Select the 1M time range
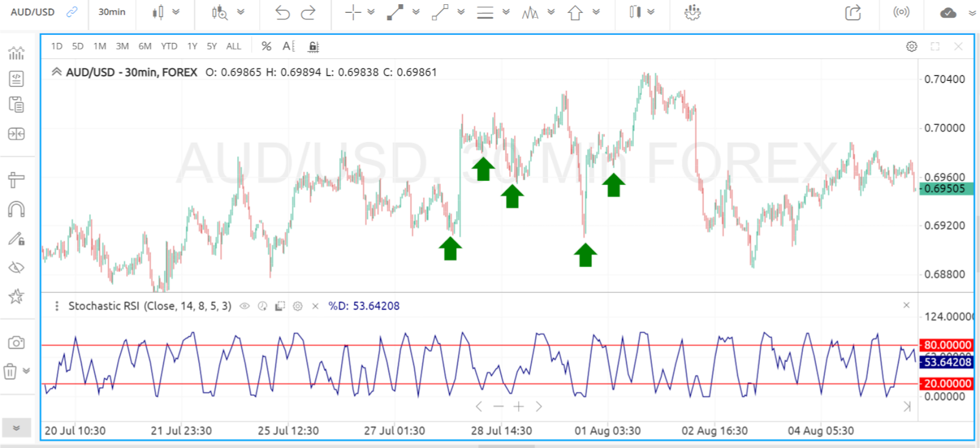The width and height of the screenshot is (980, 448). point(100,47)
